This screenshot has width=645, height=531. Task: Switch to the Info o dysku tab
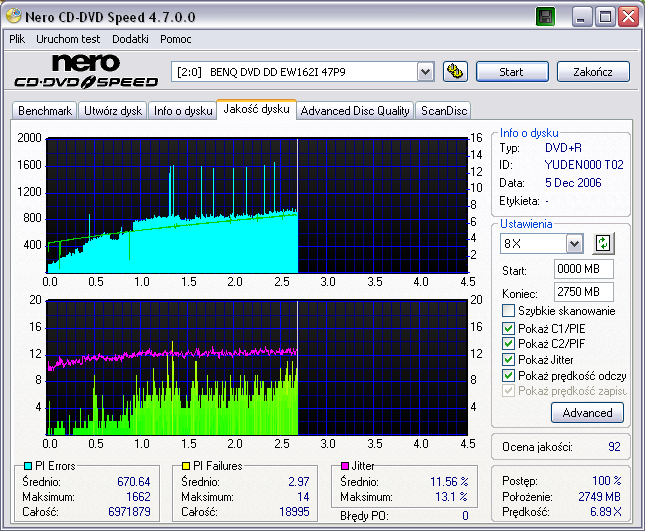point(183,111)
